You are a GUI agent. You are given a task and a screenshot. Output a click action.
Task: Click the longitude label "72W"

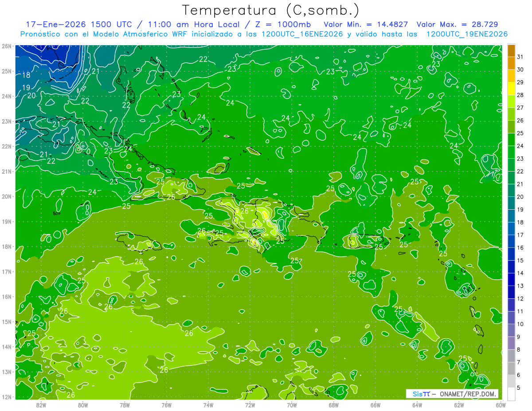pos(250,404)
